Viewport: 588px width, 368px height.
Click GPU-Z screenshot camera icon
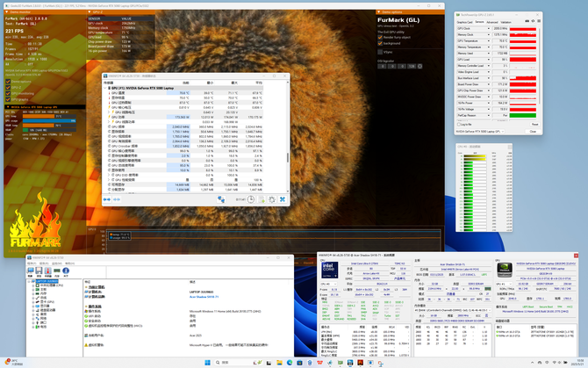pyautogui.click(x=527, y=21)
